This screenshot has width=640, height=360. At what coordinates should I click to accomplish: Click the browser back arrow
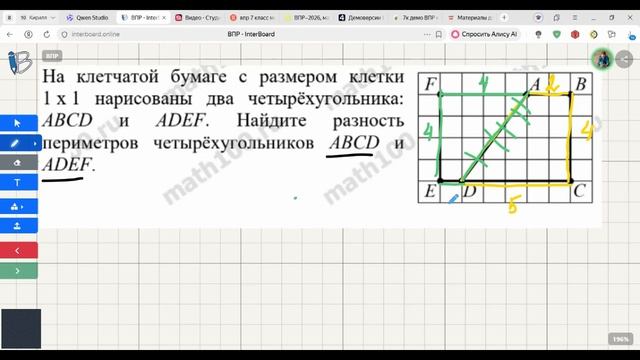click(x=10, y=35)
